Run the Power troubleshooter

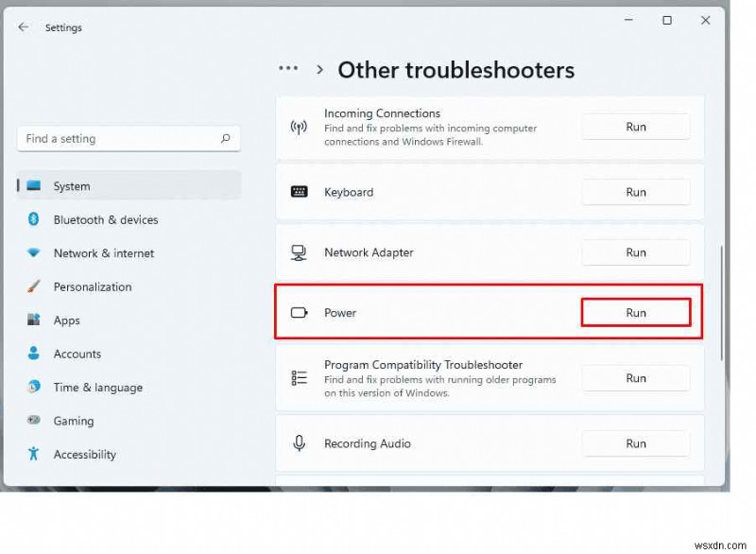coord(635,312)
